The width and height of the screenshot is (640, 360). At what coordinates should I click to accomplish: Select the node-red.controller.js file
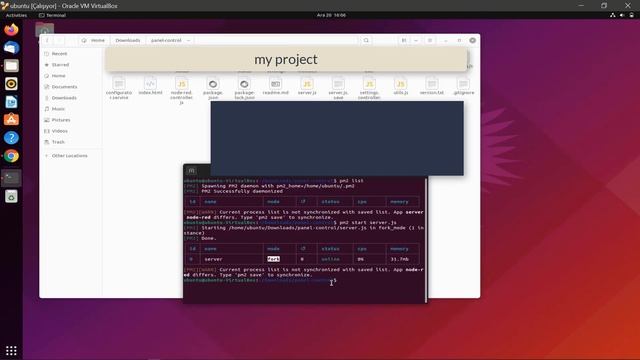pyautogui.click(x=181, y=91)
